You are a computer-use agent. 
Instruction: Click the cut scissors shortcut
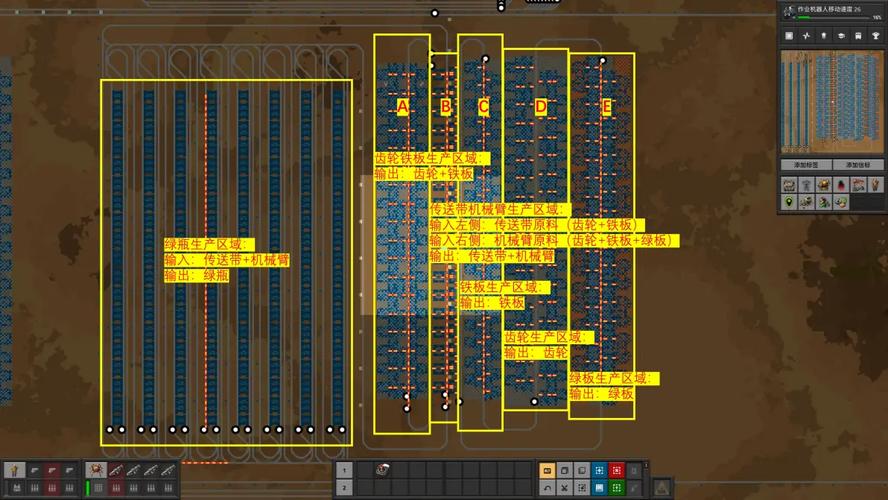pos(565,488)
